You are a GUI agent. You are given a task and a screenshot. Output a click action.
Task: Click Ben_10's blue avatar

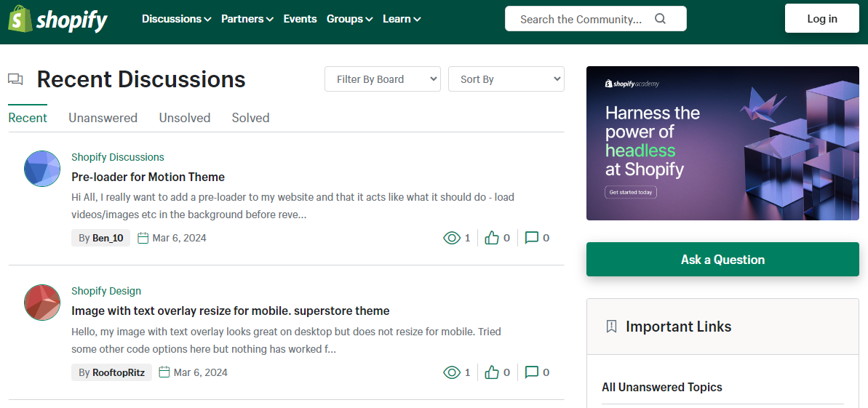(42, 169)
